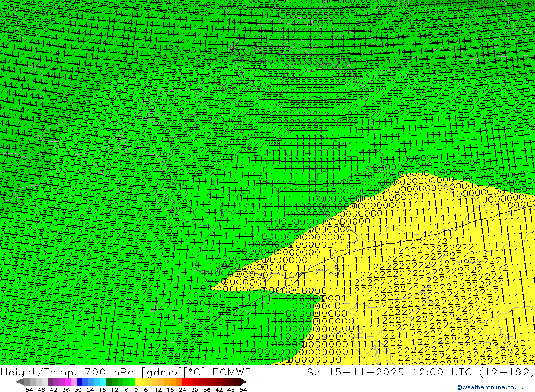Click the -54 label under the color scale
535x392 pixels.
pos(26,389)
